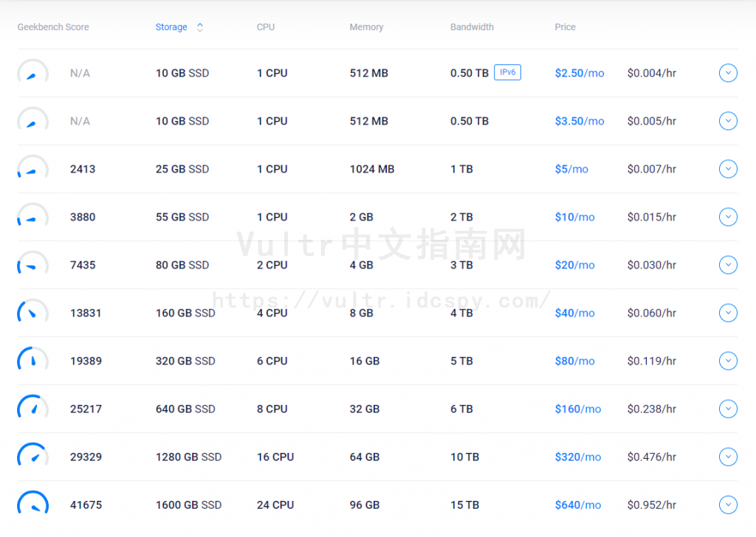The height and width of the screenshot is (537, 756).
Task: Click the gauge icon in $3.50/mo row
Action: 32,119
